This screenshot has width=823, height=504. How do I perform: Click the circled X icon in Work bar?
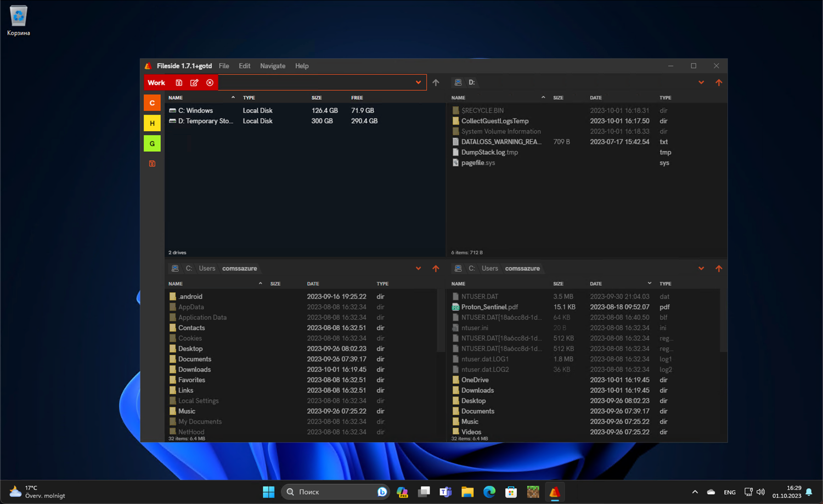pyautogui.click(x=210, y=83)
